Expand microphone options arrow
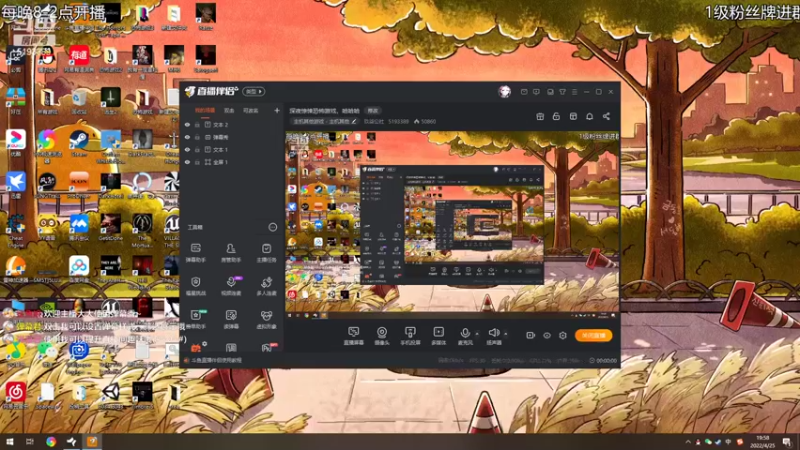The width and height of the screenshot is (800, 450). click(x=477, y=334)
